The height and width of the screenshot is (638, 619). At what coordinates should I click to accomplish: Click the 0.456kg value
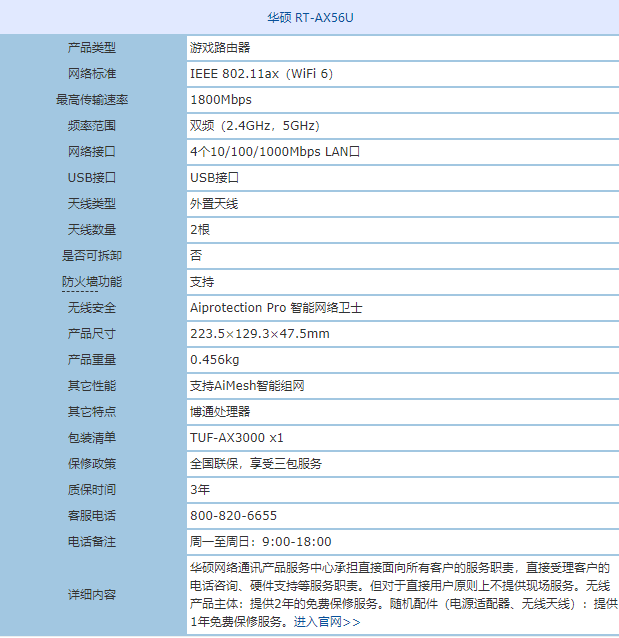[215, 360]
